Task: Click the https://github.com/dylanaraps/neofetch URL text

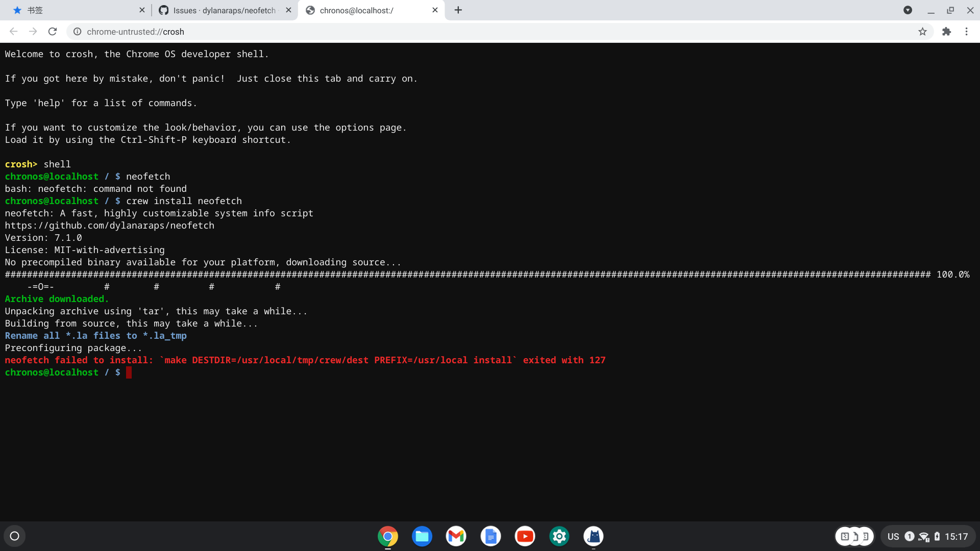Action: (110, 226)
